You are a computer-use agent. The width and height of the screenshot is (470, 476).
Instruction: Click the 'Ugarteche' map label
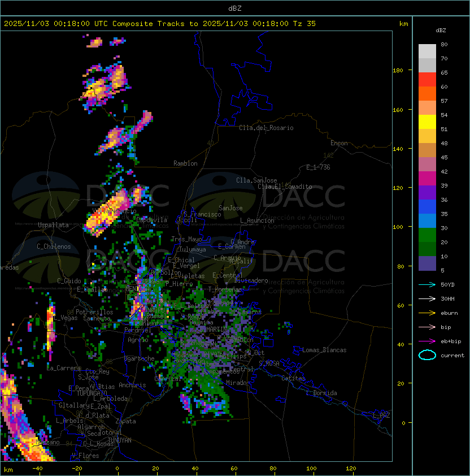click(140, 358)
